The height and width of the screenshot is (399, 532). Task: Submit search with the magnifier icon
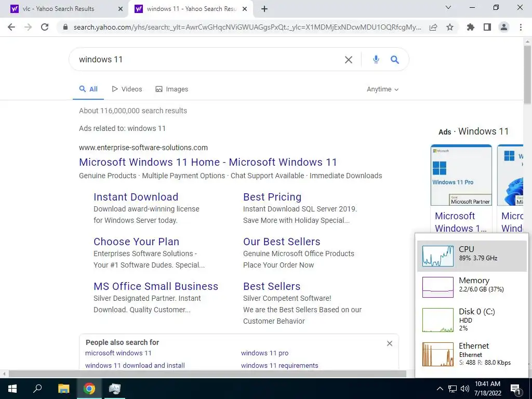click(395, 60)
